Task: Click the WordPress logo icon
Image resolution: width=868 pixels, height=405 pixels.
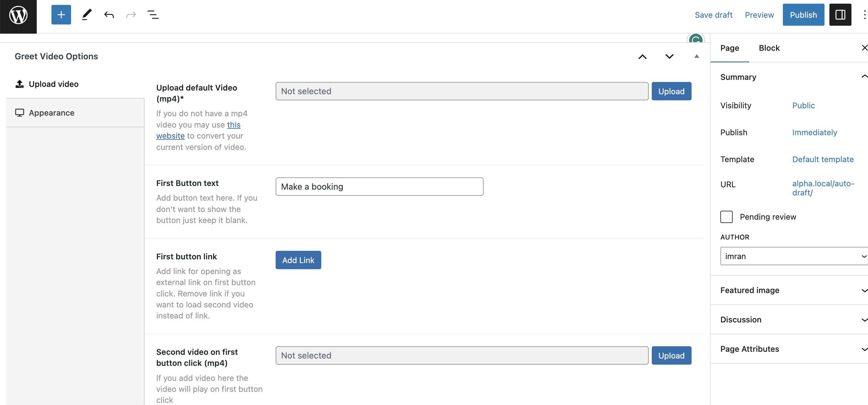Action: pyautogui.click(x=18, y=15)
